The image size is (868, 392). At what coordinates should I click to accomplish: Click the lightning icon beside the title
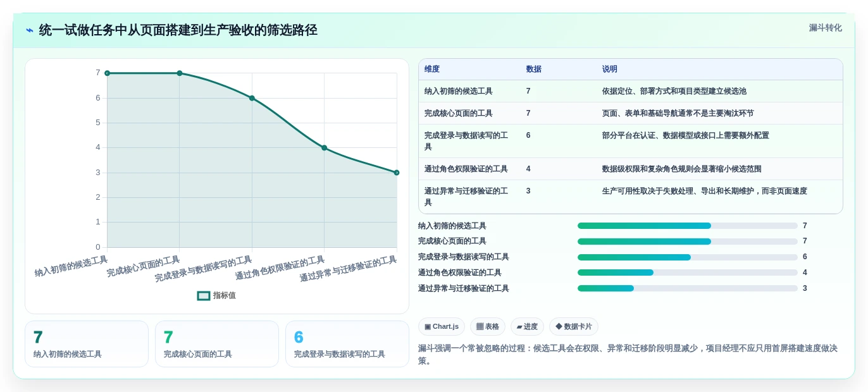point(30,30)
